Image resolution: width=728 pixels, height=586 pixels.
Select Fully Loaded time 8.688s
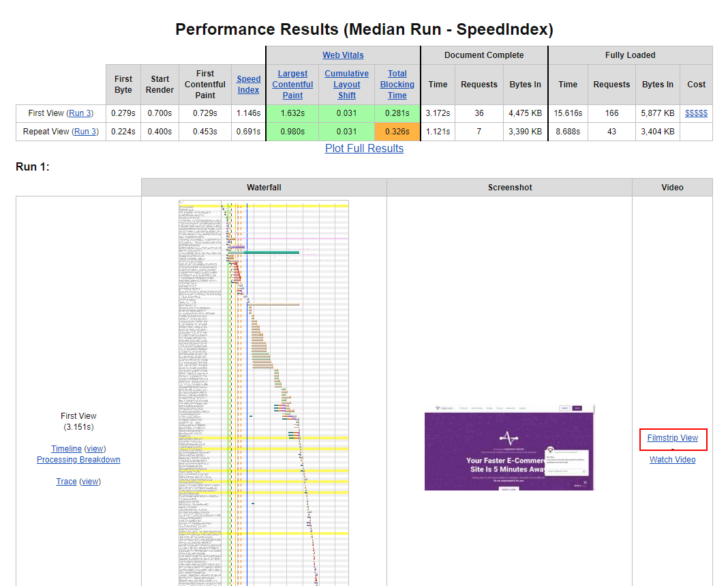(x=568, y=132)
